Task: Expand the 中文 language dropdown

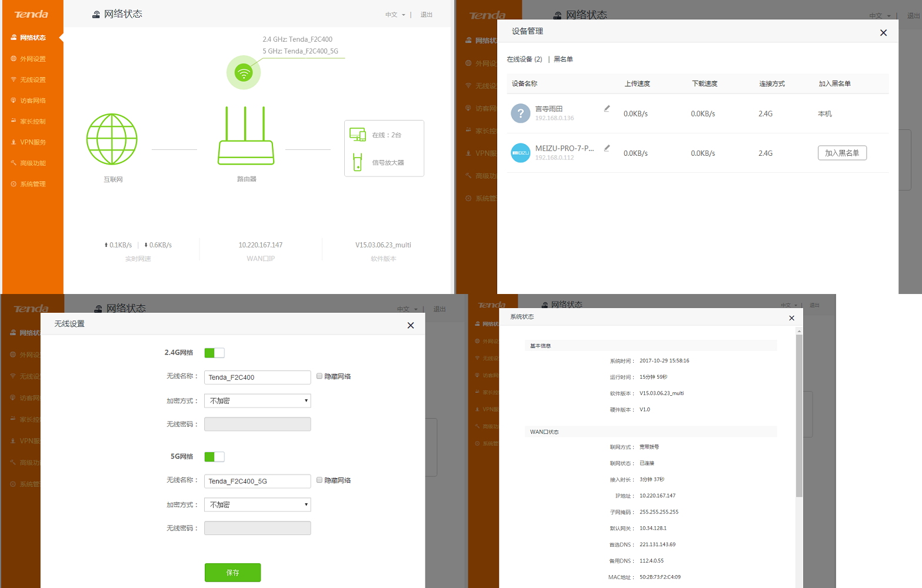Action: pyautogui.click(x=395, y=15)
